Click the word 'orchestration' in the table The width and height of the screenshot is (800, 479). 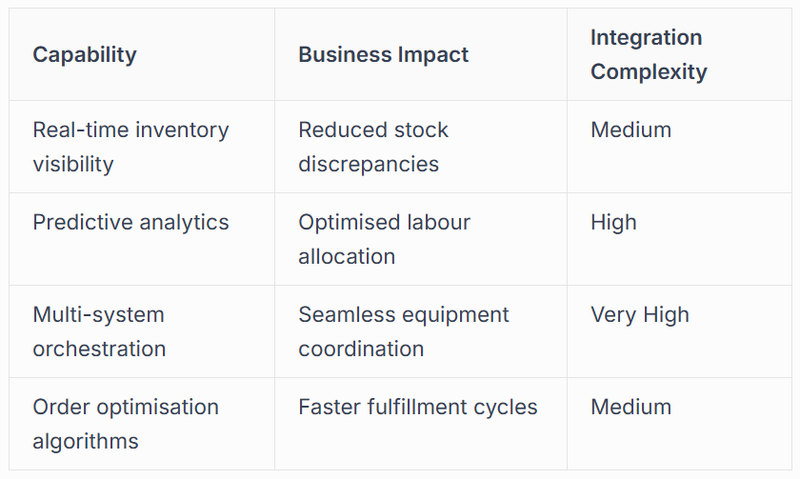[x=99, y=349]
